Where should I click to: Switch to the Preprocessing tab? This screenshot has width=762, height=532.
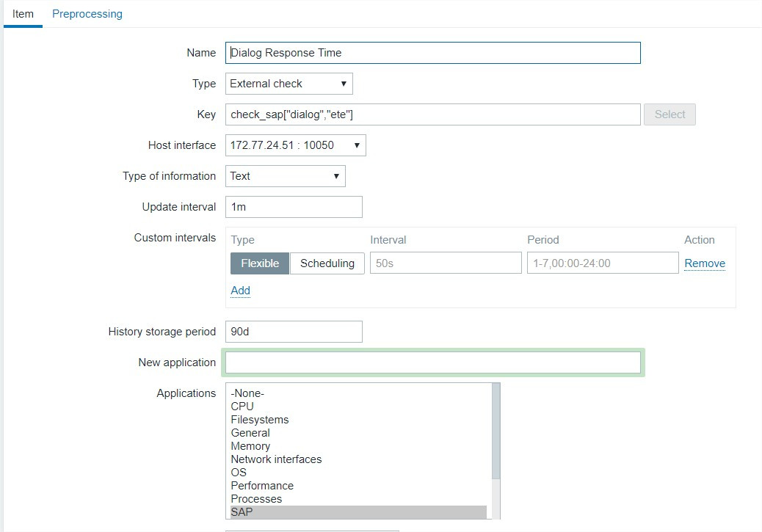point(87,14)
